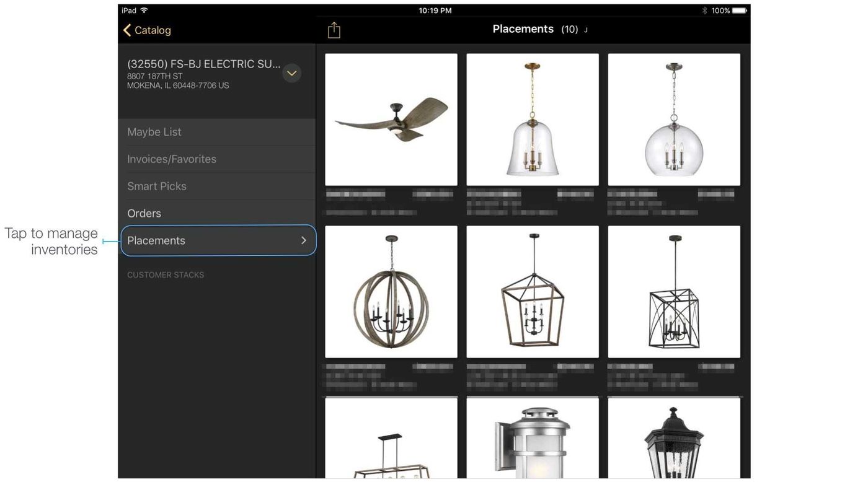Open the Maybe List
Screen dimensions: 868x482
pyautogui.click(x=217, y=132)
